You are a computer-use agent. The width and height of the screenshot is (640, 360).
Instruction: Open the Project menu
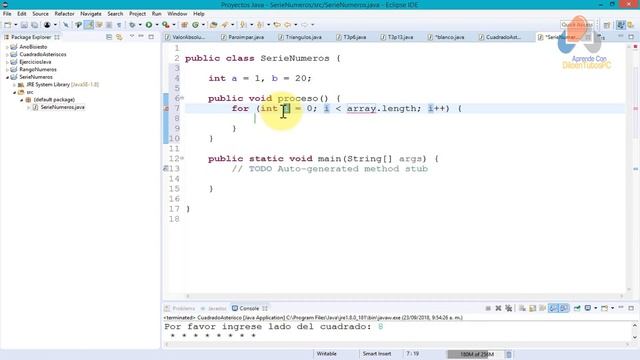click(x=137, y=13)
